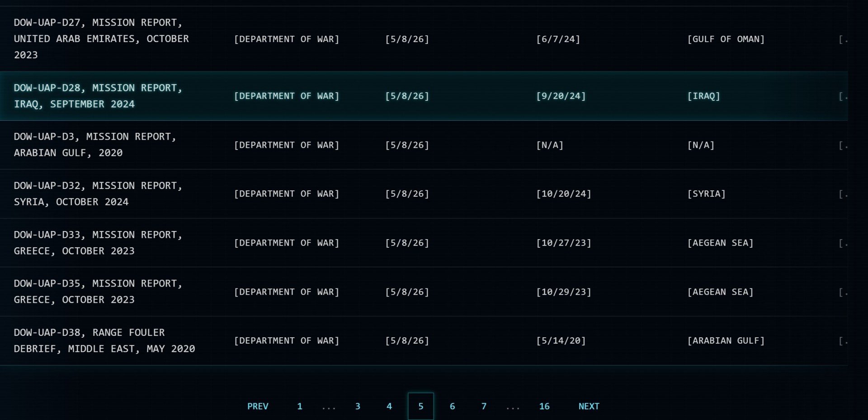Go to the NEXT page
This screenshot has width=868, height=420.
[x=589, y=406]
